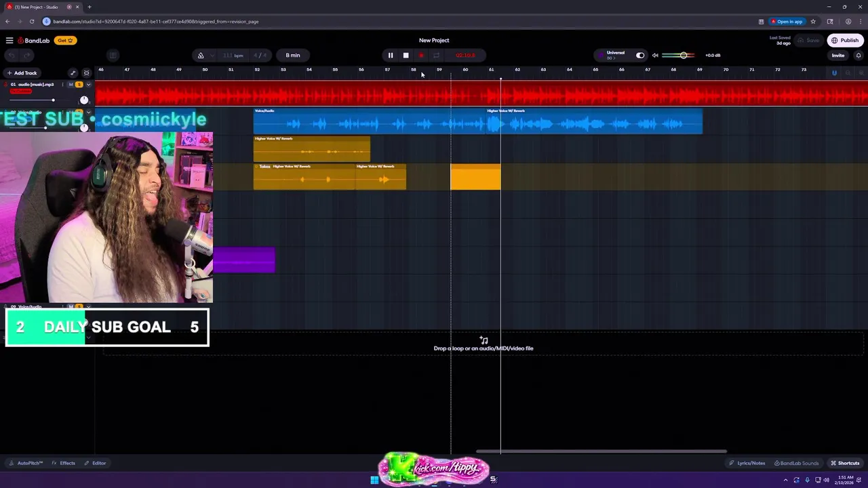868x488 pixels.
Task: Open the BandLab hamburger menu
Action: [9, 41]
